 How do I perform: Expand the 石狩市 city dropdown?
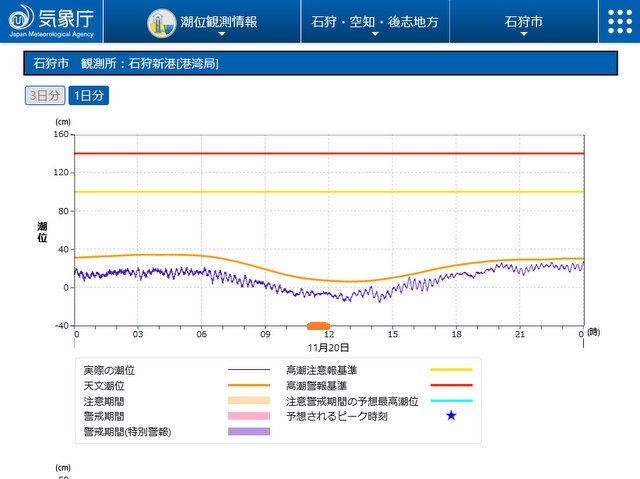[x=524, y=23]
